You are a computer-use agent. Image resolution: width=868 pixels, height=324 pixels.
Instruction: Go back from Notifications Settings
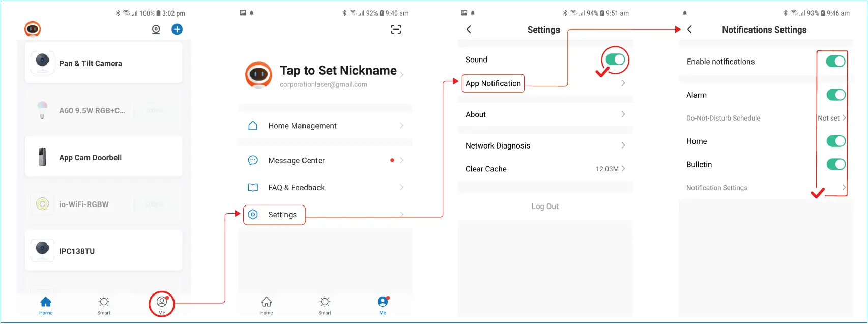click(689, 30)
